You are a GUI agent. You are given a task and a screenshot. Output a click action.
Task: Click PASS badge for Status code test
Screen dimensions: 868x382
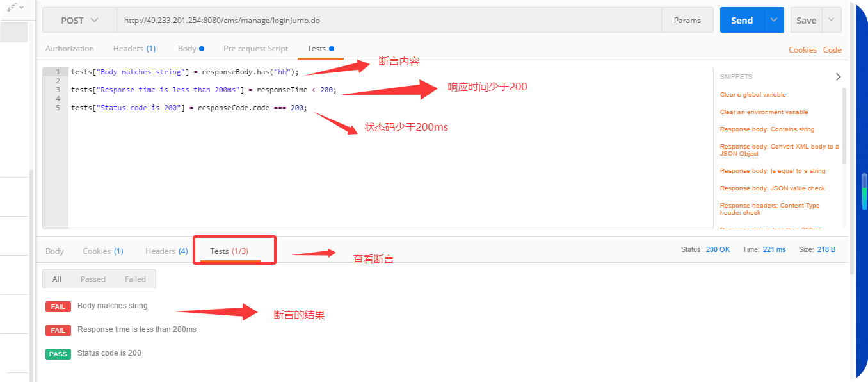click(58, 354)
